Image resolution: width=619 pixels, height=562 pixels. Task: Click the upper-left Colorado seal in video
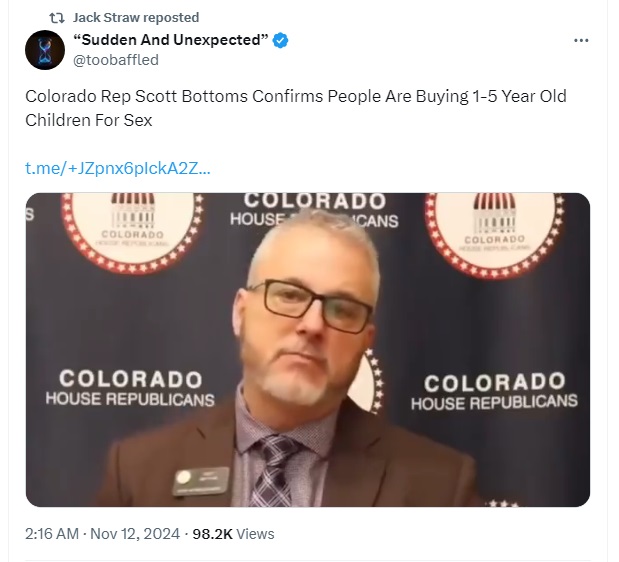pyautogui.click(x=131, y=232)
